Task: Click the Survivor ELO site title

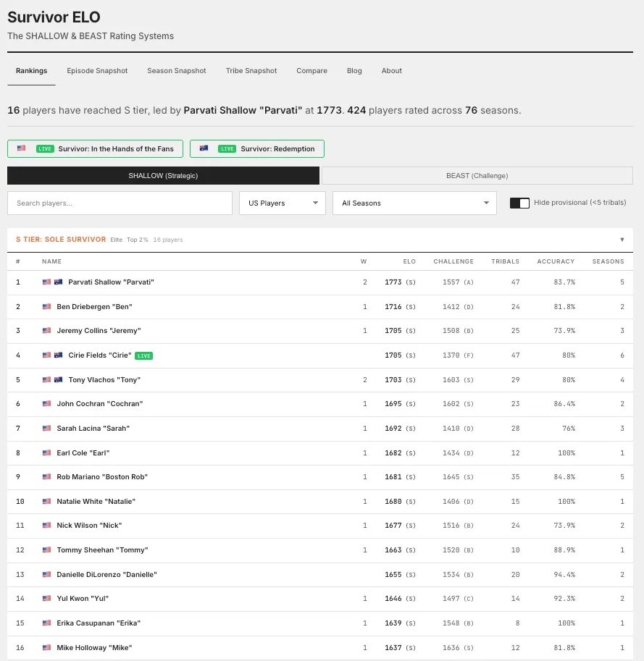Action: coord(54,17)
